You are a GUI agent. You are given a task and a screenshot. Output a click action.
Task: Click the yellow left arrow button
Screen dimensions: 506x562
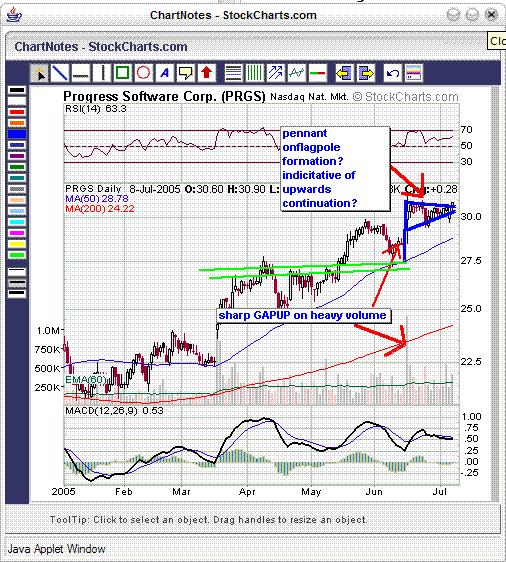(344, 73)
